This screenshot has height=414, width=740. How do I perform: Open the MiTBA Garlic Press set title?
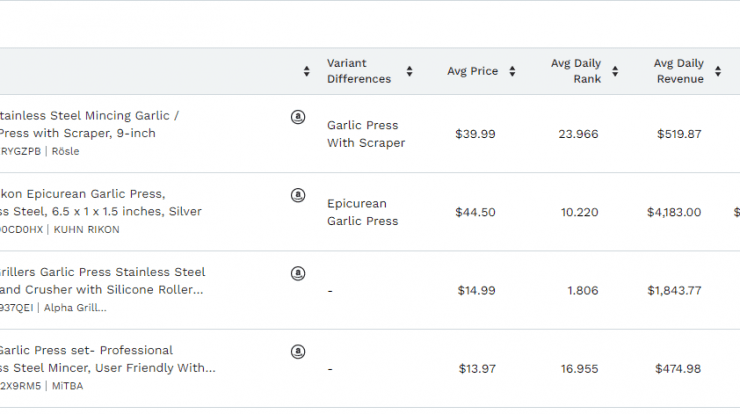(x=108, y=359)
